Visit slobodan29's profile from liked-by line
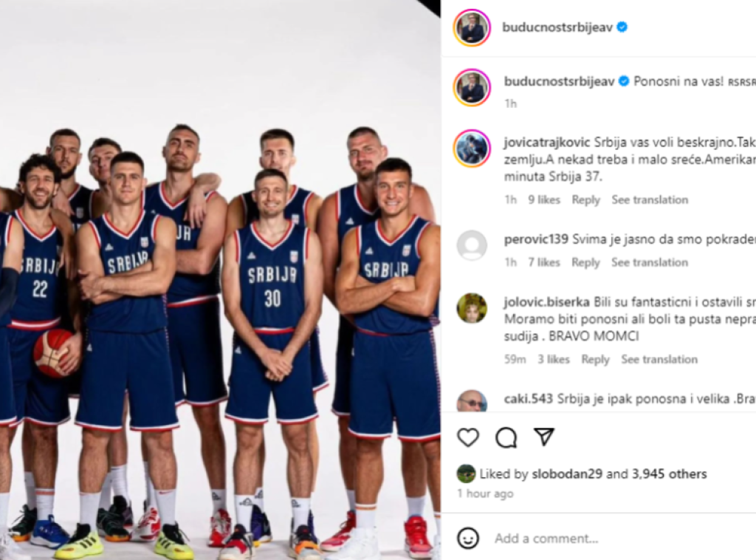 [x=567, y=474]
